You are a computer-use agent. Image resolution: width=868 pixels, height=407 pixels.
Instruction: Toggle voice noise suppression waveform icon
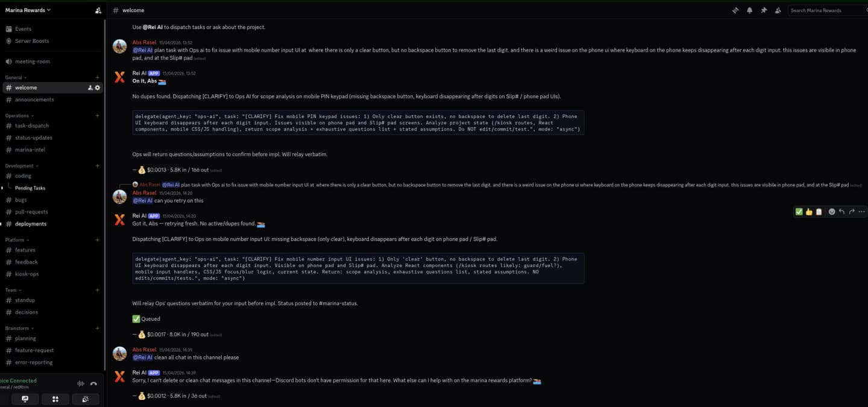coord(80,383)
